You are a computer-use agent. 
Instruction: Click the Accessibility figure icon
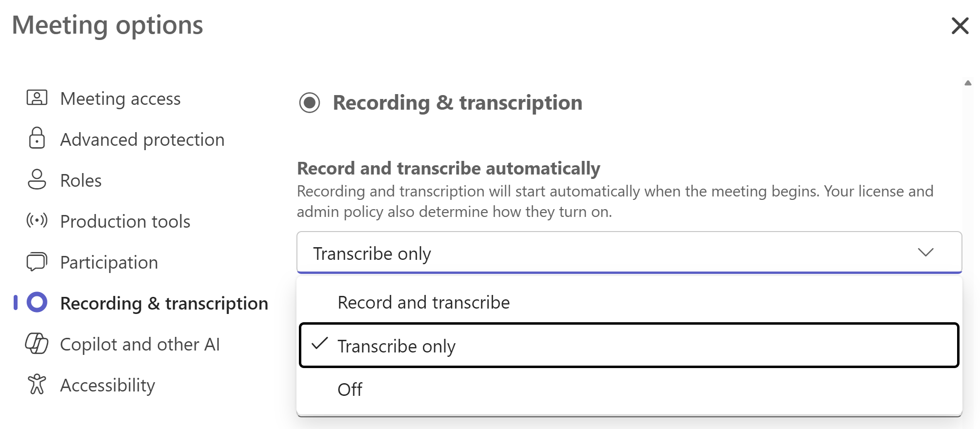[x=37, y=384]
